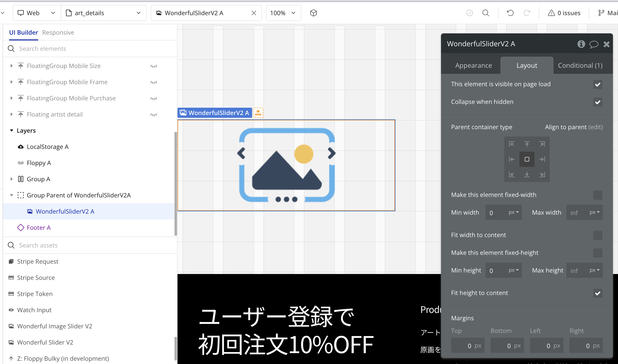Close the WonderfulSliderV2 A element selector
This screenshot has height=364, width=618.
[254, 13]
